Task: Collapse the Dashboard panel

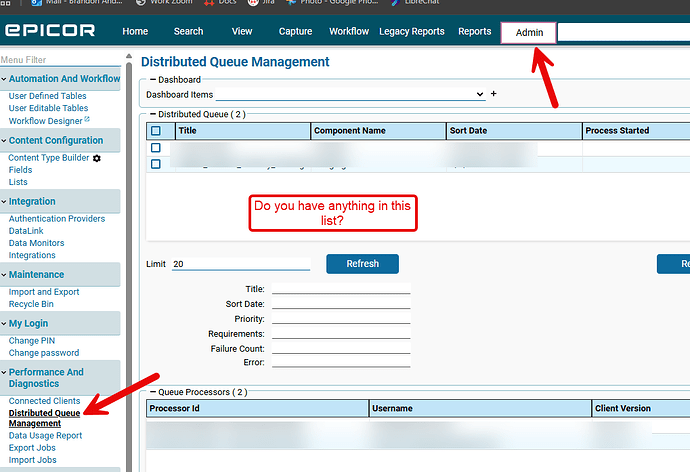Action: (x=153, y=80)
